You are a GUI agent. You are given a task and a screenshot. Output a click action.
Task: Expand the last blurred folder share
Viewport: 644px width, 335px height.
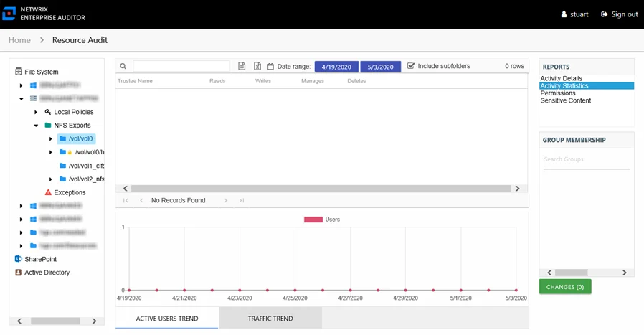point(21,246)
